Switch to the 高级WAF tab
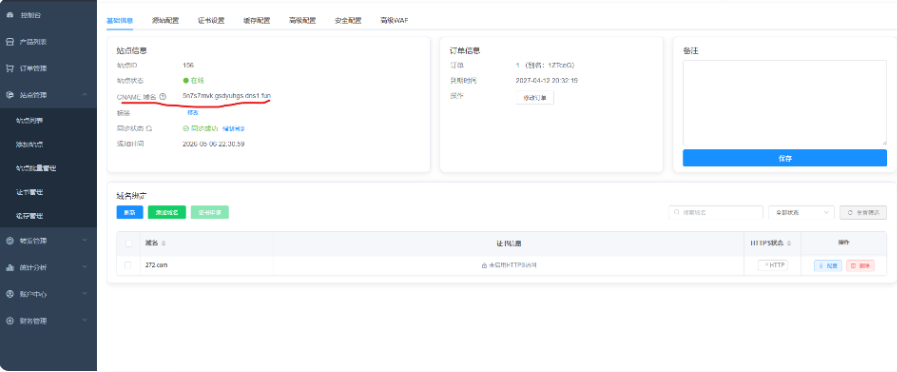Screen dimensions: 897x372 [x=394, y=21]
